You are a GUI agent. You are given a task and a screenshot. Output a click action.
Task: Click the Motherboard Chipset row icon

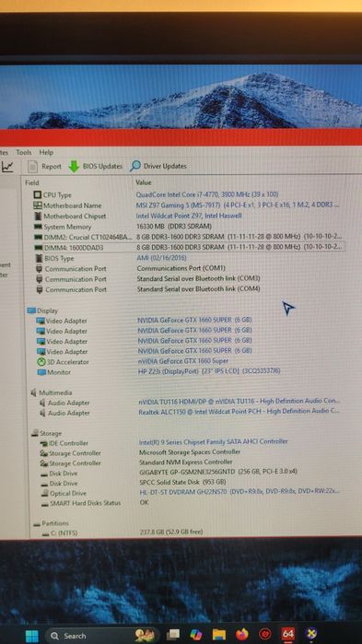pos(38,216)
